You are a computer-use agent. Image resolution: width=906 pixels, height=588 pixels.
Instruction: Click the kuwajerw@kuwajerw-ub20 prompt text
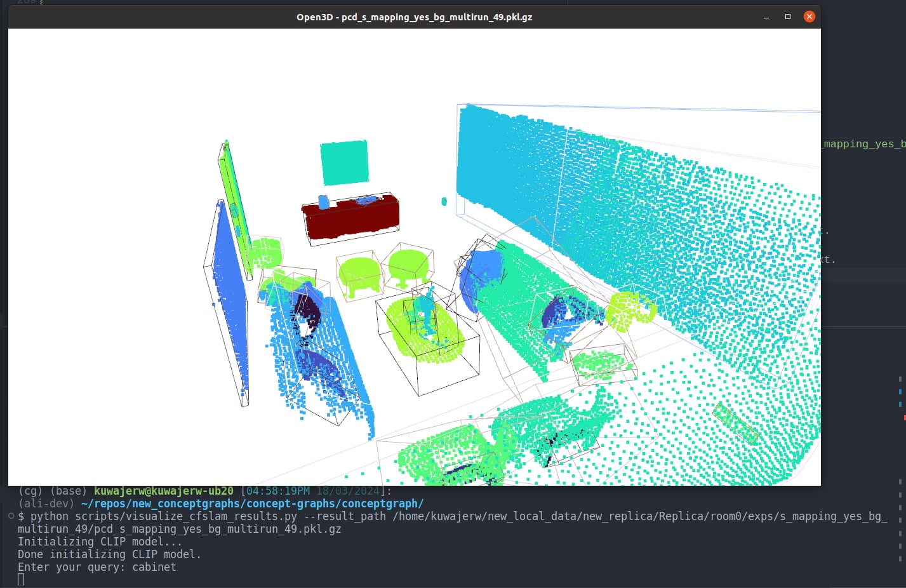pyautogui.click(x=164, y=491)
